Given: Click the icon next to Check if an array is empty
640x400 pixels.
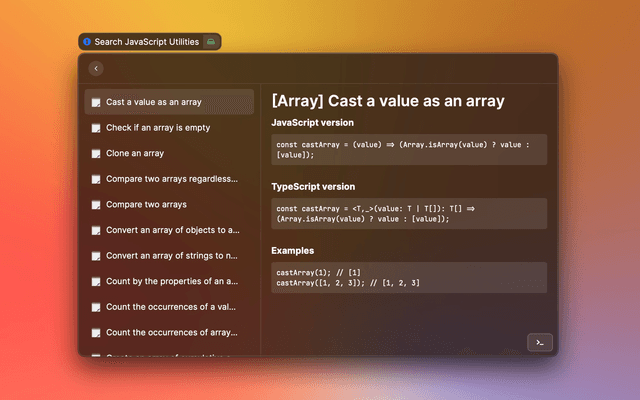Looking at the screenshot, I should [96, 128].
